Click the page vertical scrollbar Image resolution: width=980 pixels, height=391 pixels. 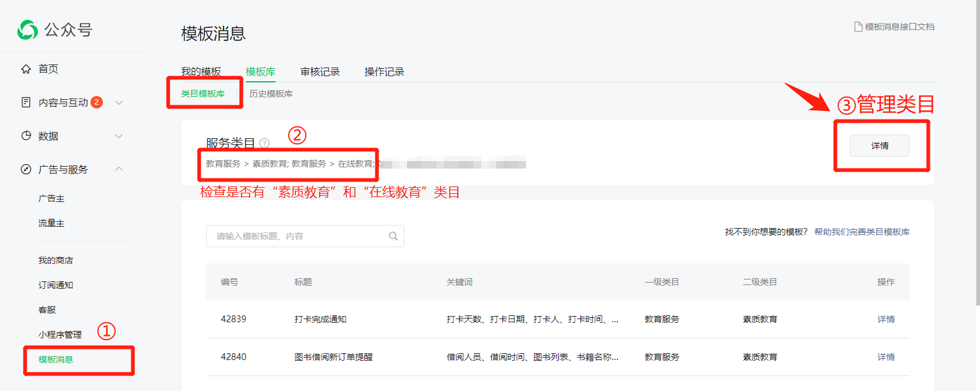point(978,152)
